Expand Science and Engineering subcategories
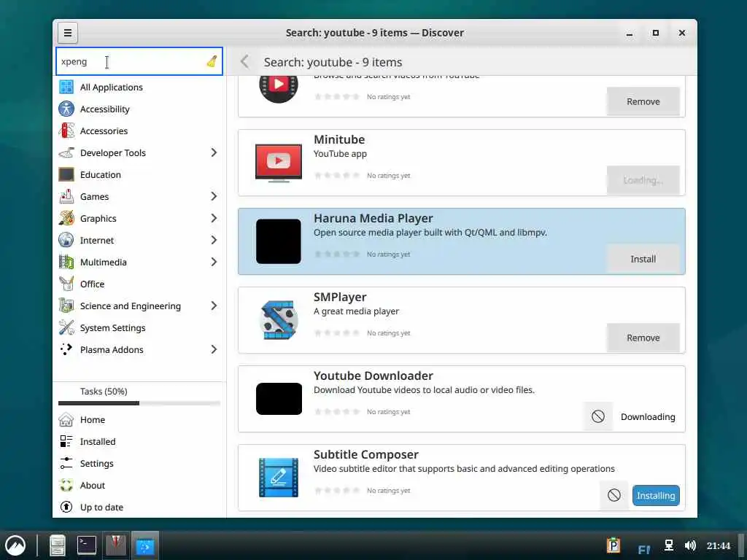This screenshot has width=747, height=560. point(214,306)
